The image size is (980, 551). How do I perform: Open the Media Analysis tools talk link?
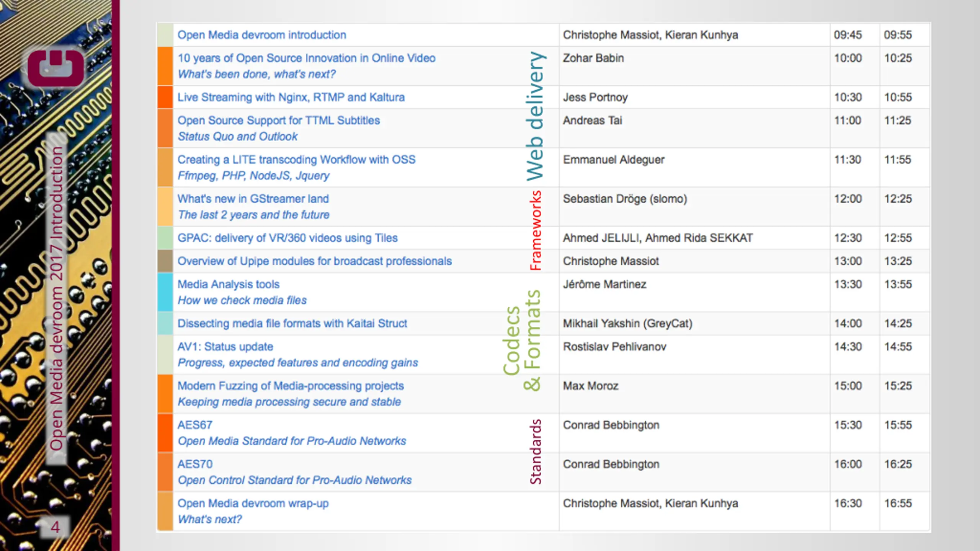point(229,284)
